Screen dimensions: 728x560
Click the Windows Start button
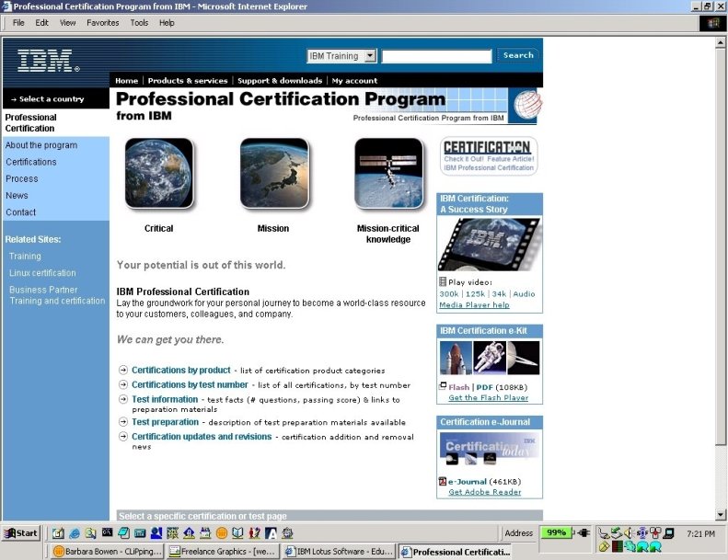click(x=21, y=532)
